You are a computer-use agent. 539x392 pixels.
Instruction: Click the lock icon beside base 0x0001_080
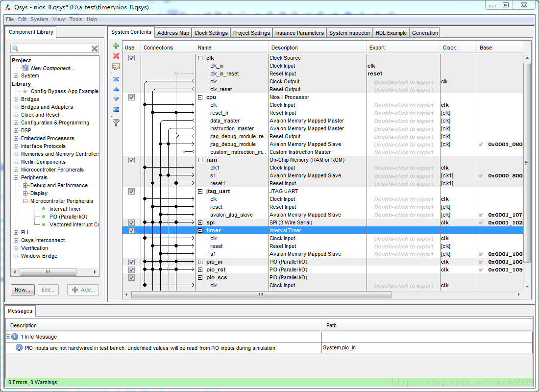point(481,145)
